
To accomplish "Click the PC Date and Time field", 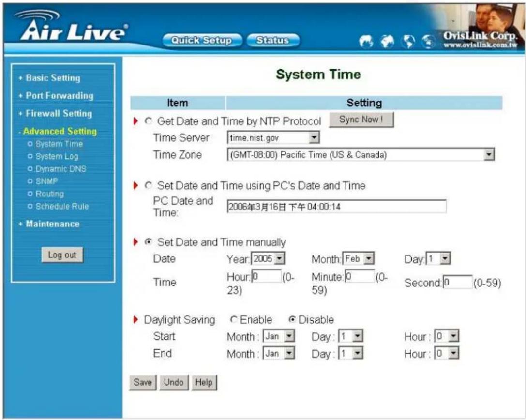I will (x=336, y=207).
